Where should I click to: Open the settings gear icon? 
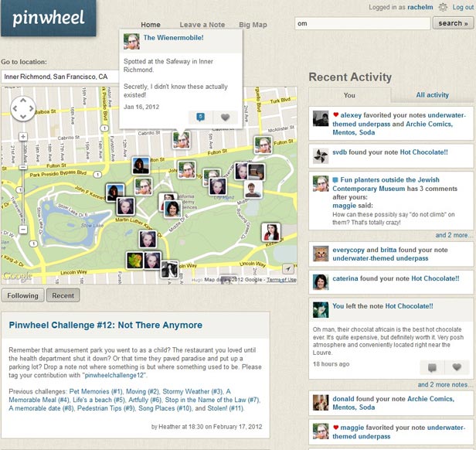point(443,7)
